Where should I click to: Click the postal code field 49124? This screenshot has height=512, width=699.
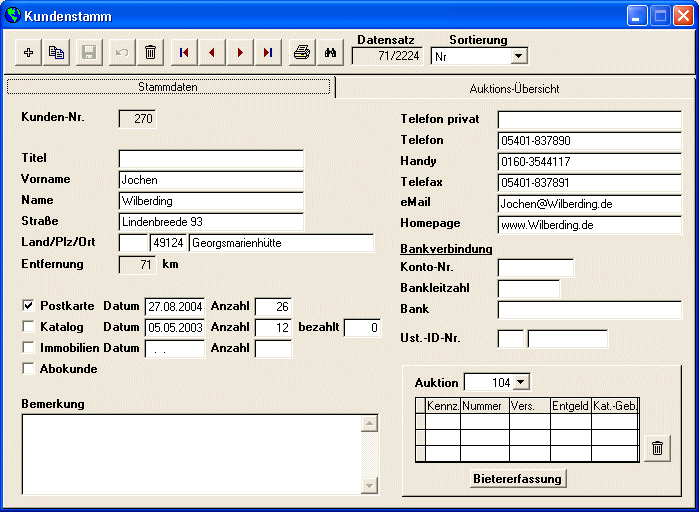click(x=168, y=243)
